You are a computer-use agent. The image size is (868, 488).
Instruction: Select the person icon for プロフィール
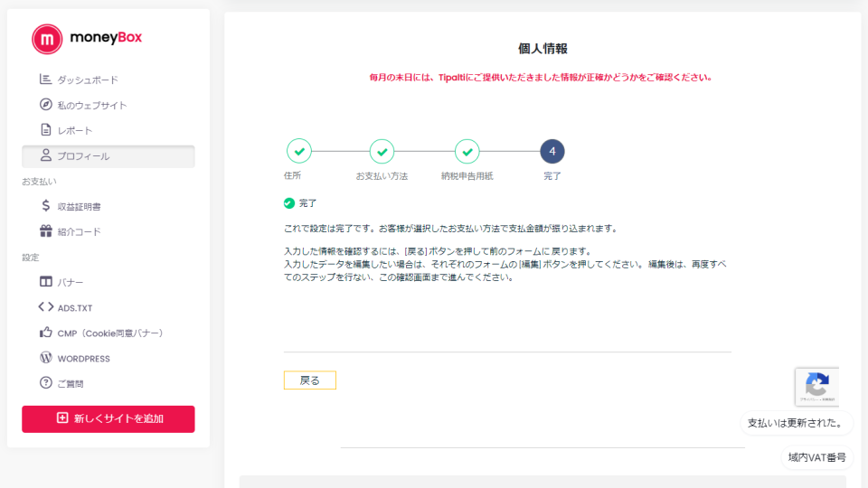click(x=46, y=155)
